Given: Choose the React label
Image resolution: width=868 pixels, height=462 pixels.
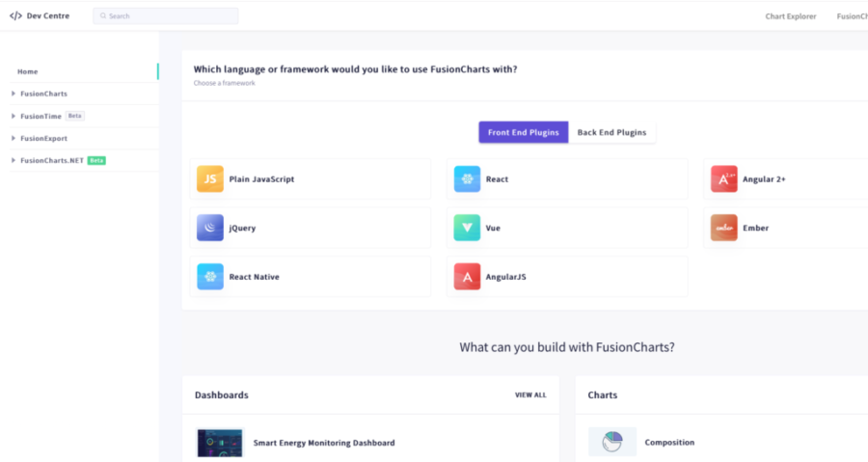Looking at the screenshot, I should tap(497, 179).
